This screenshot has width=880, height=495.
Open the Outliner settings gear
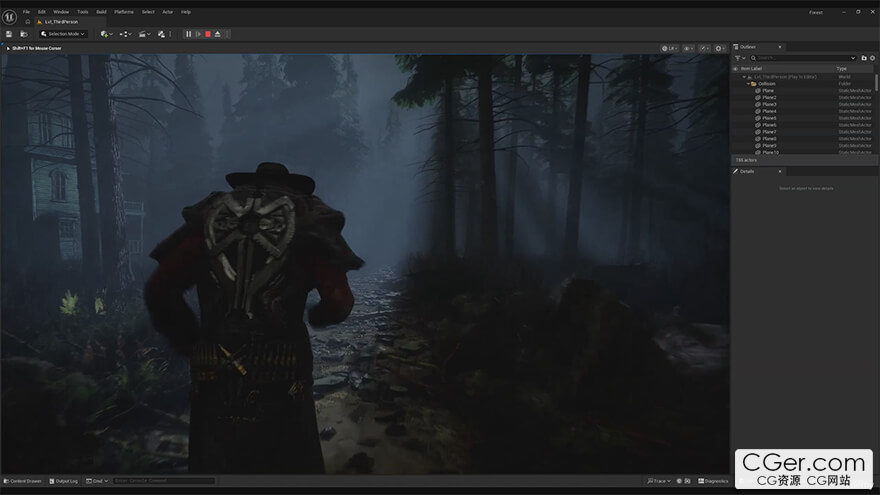873,58
